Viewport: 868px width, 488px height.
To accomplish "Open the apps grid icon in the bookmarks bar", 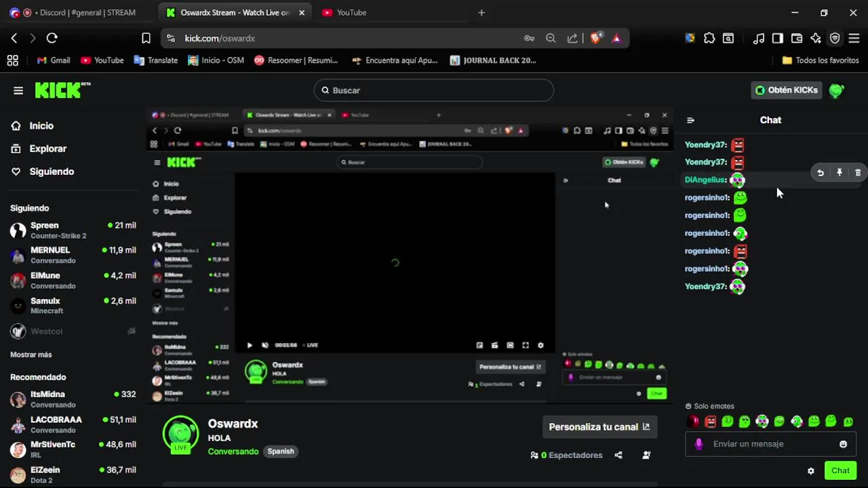I will pyautogui.click(x=12, y=60).
